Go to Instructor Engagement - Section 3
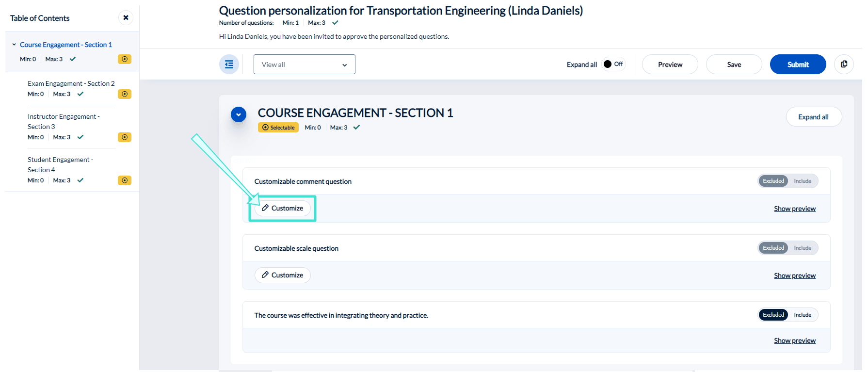The height and width of the screenshot is (372, 868). click(x=64, y=121)
